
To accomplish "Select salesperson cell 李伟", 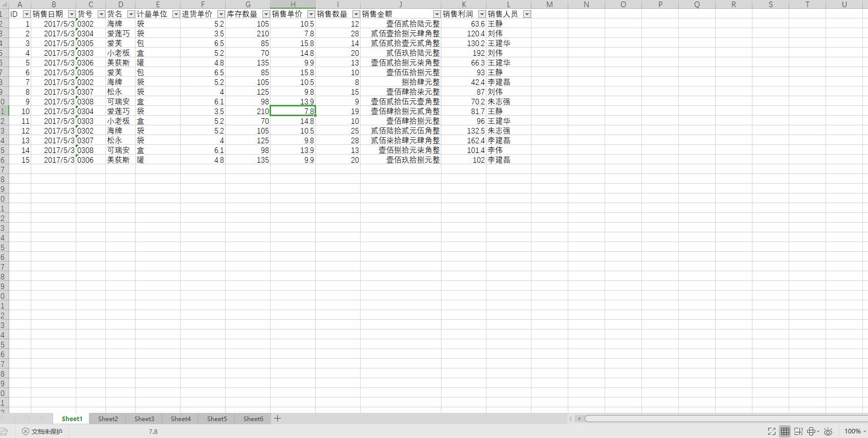I will (508, 150).
